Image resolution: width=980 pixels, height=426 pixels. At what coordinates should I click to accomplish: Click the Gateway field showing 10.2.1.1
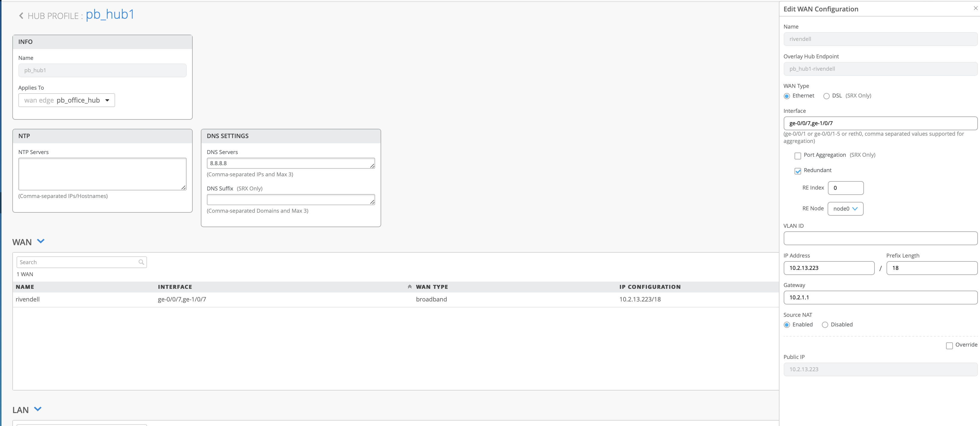[x=880, y=297]
